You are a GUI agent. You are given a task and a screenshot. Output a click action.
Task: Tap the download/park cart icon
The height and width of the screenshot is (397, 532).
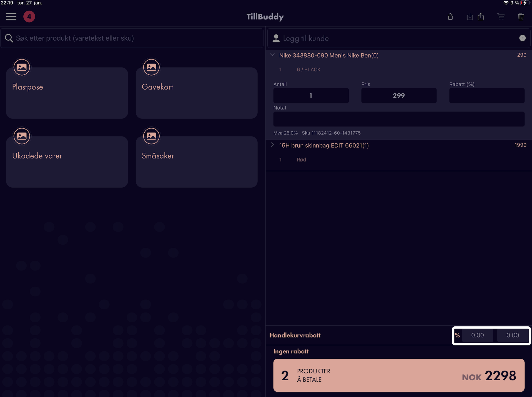(470, 17)
